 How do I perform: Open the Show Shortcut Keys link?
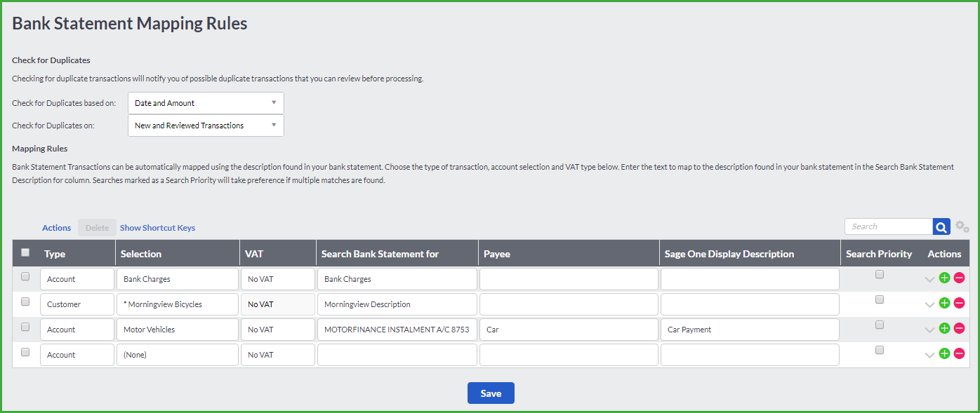pyautogui.click(x=157, y=228)
